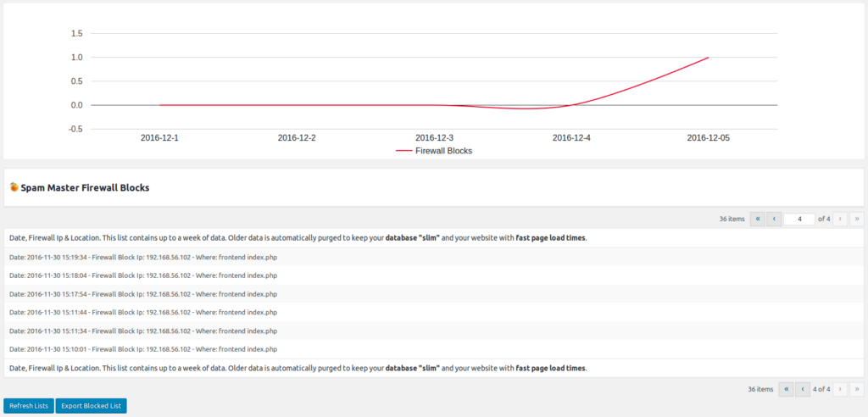Click last page arrow in bottom pagination
This screenshot has width=868, height=417.
tap(856, 389)
